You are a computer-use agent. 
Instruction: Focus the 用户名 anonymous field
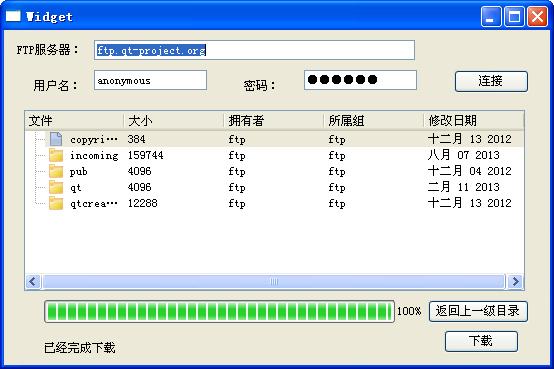tap(150, 80)
